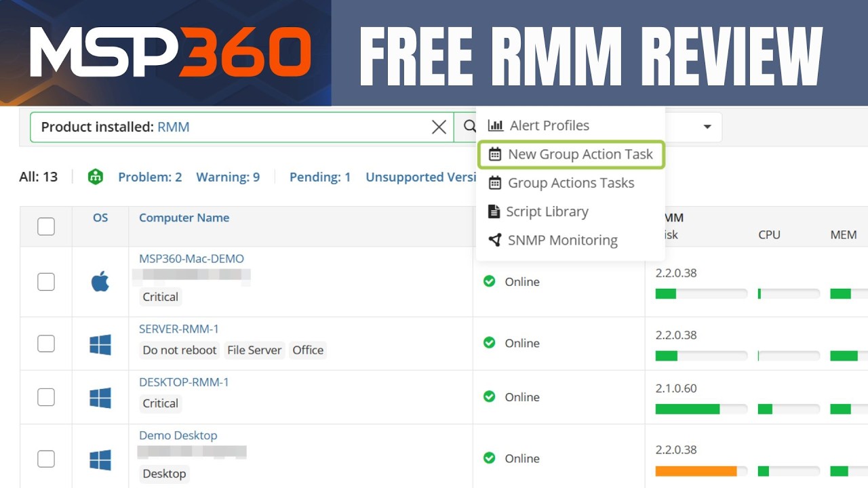
Task: Clear the Product installed filter with X icon
Action: (439, 127)
